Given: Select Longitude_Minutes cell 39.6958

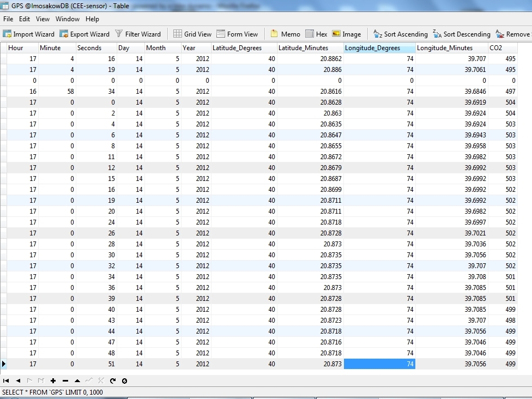Looking at the screenshot, I should pyautogui.click(x=452, y=146).
